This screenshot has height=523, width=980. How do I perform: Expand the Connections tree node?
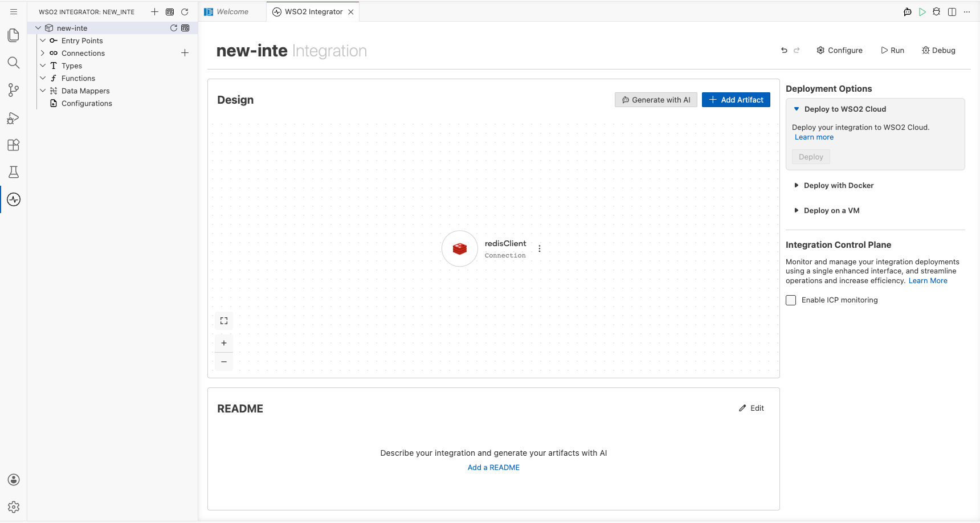pyautogui.click(x=43, y=53)
